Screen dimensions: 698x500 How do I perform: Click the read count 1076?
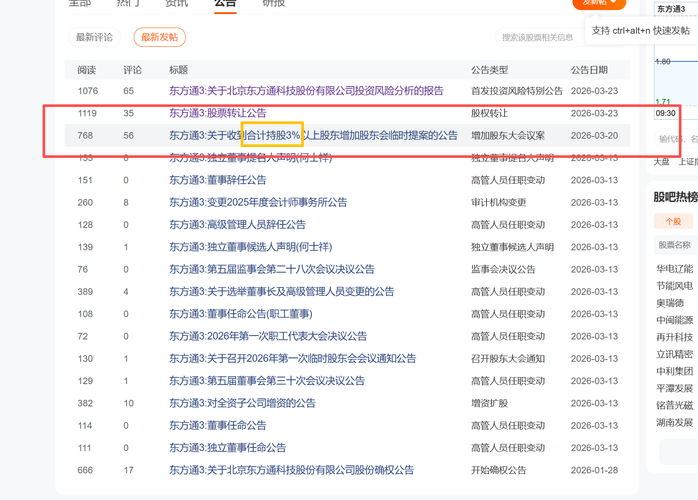88,91
